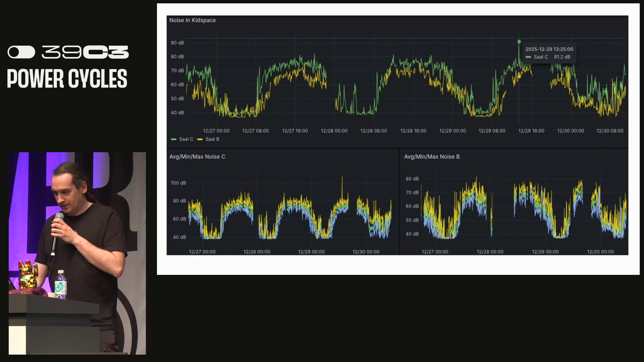Click the 12/30 00:00 label in Noise B chart
This screenshot has height=362, width=644.
(600, 252)
